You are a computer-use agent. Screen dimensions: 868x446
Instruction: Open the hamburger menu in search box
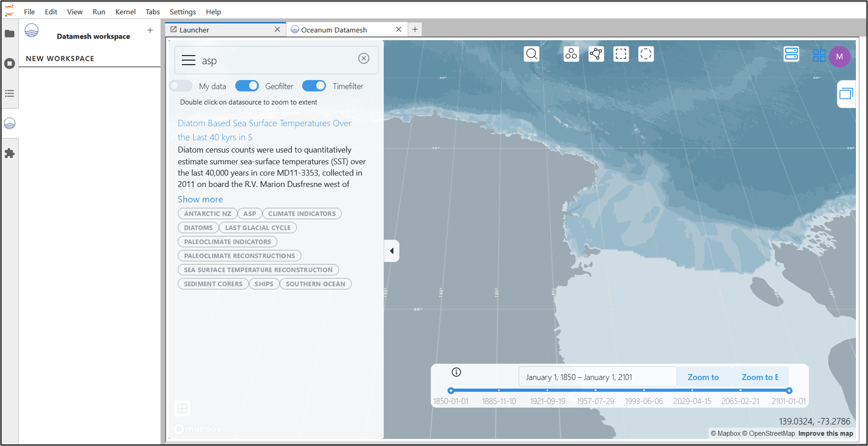(x=188, y=60)
